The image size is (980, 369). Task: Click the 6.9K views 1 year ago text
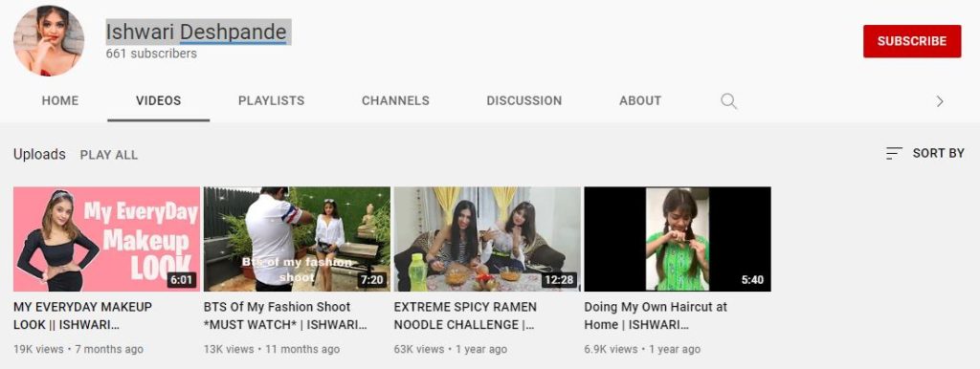click(642, 349)
